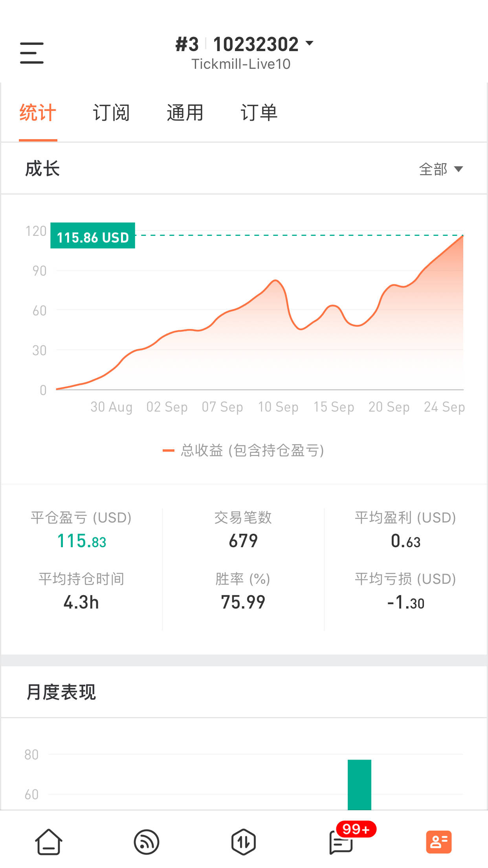
Task: Open the 全部 time range dropdown
Action: [x=441, y=169]
